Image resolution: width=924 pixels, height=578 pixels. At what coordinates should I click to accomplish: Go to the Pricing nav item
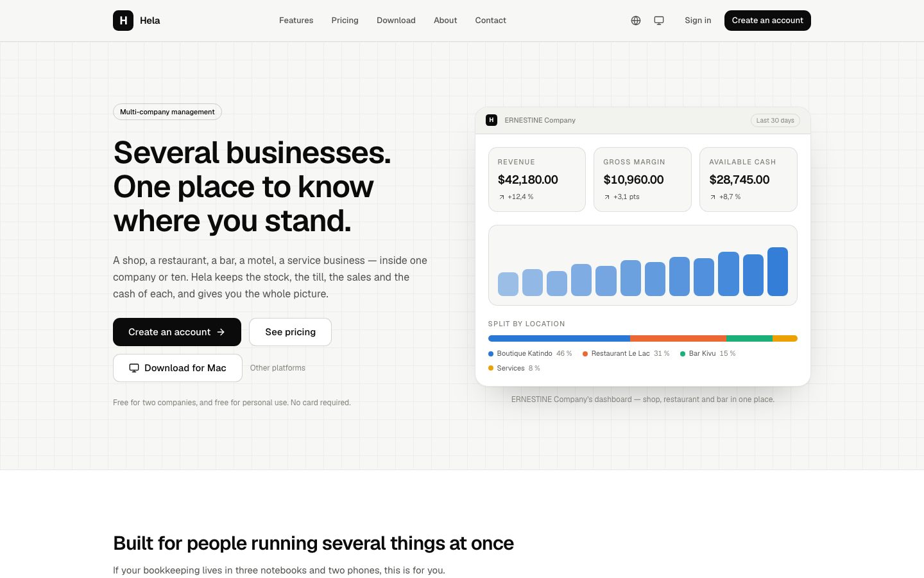345,21
